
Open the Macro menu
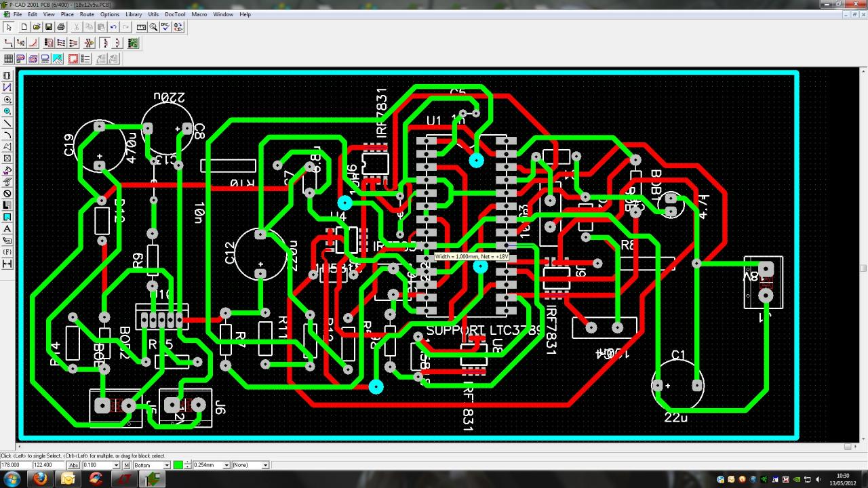point(199,14)
